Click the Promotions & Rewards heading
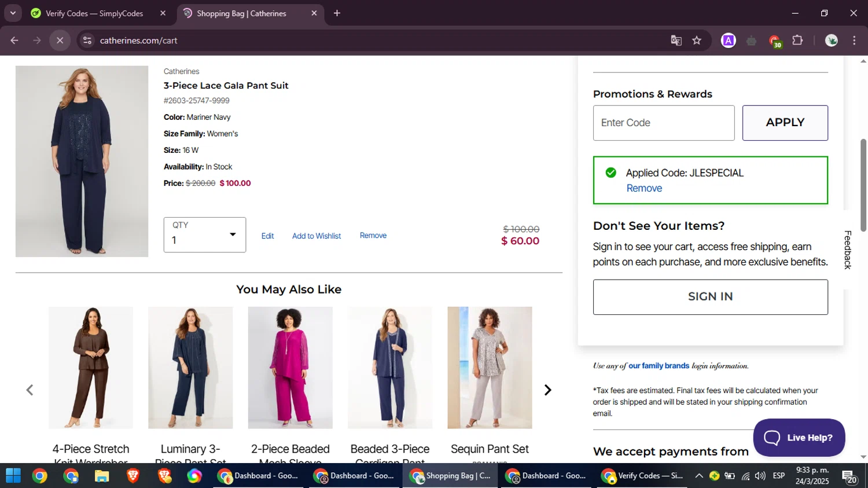868x488 pixels. tap(653, 94)
